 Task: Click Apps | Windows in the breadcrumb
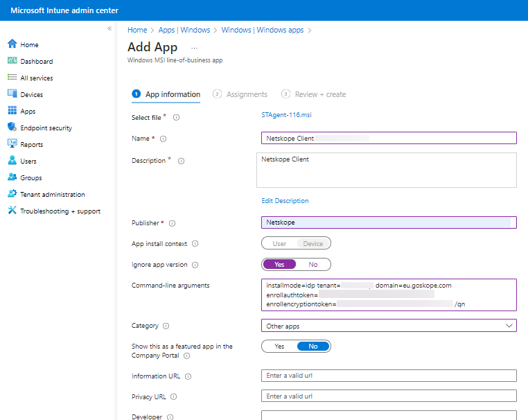coord(184,30)
